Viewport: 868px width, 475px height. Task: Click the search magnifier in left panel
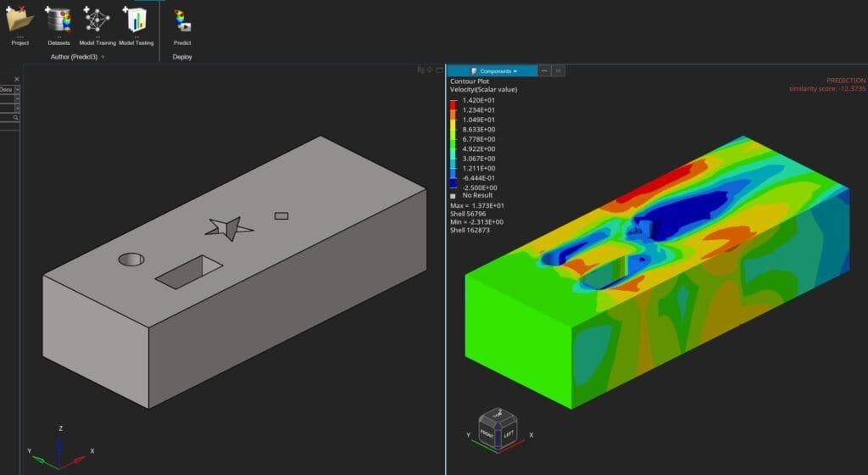[x=16, y=117]
